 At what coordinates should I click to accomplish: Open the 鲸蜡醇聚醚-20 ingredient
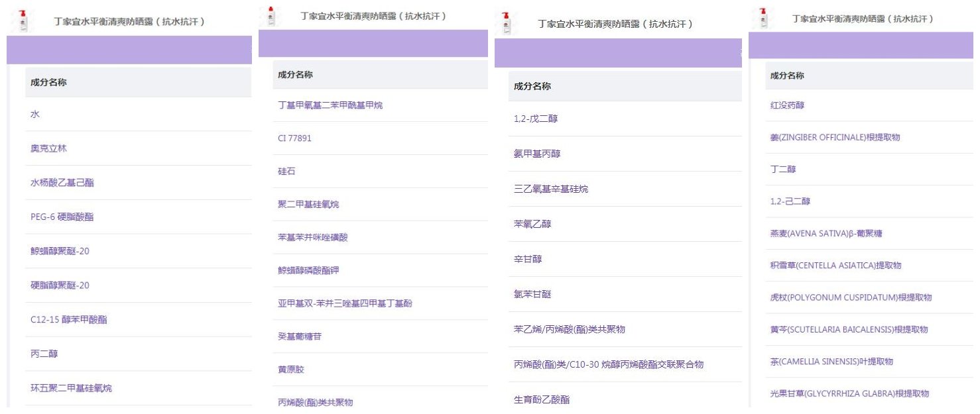(x=60, y=252)
